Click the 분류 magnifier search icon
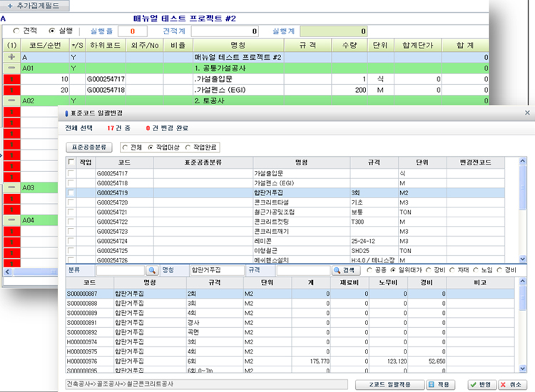Screen dimensions: 535x392 click(x=152, y=271)
